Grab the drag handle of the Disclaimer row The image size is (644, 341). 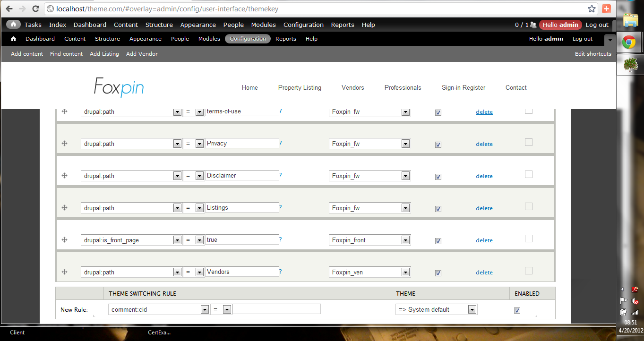tap(65, 176)
